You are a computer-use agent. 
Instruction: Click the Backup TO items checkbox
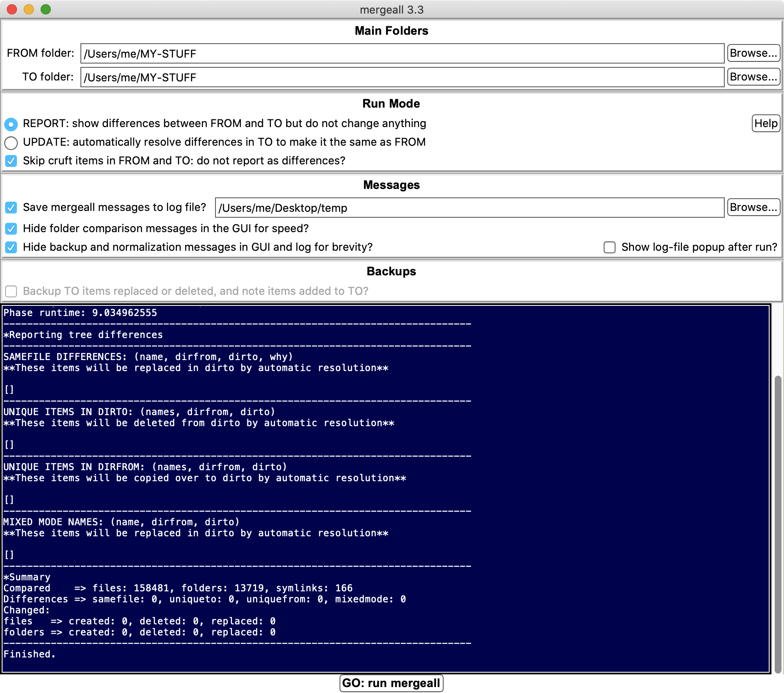click(11, 291)
